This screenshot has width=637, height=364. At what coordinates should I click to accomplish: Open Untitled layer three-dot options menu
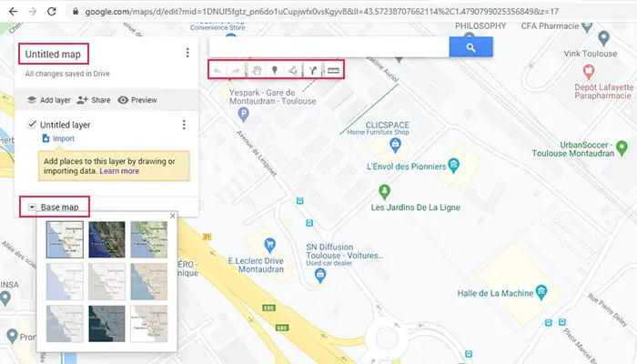pyautogui.click(x=184, y=125)
